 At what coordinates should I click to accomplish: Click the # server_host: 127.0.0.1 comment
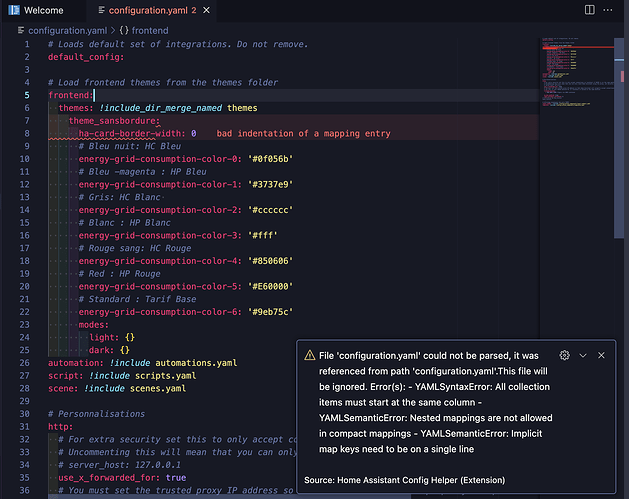(120, 465)
